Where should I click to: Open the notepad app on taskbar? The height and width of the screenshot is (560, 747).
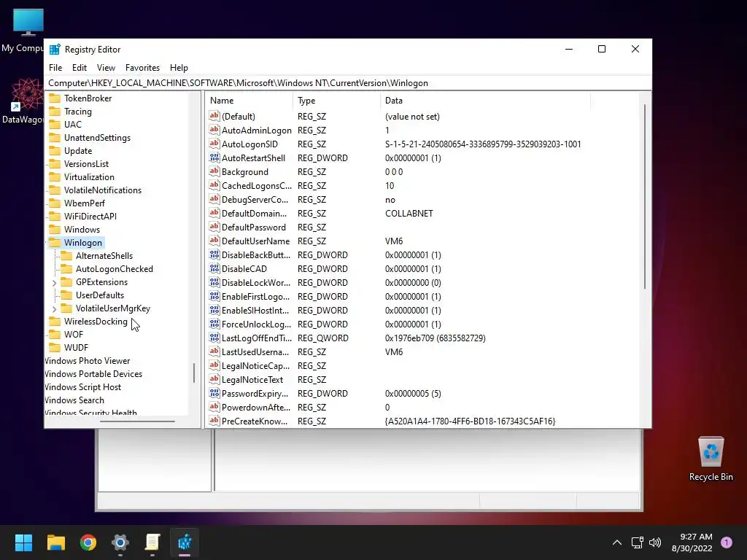click(152, 542)
